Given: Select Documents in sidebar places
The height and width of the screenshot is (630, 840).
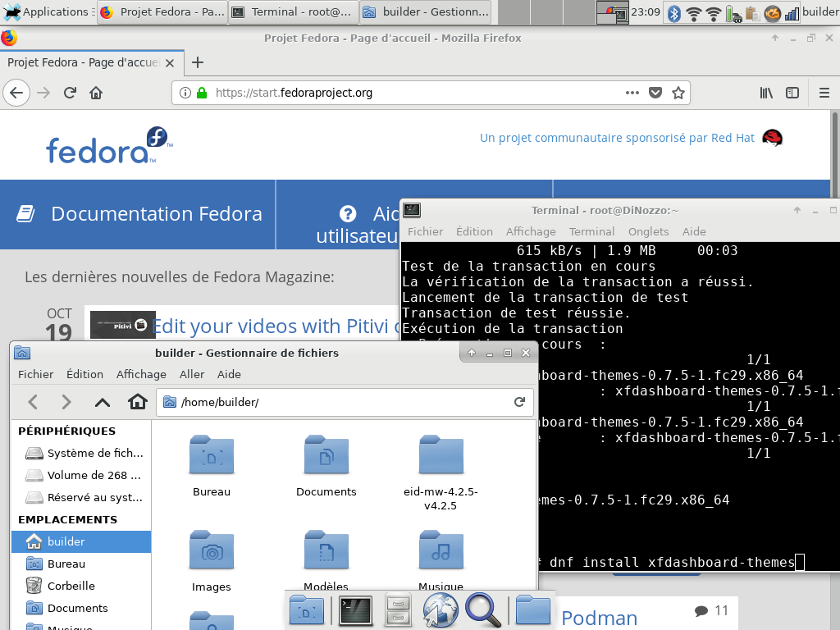Looking at the screenshot, I should click(x=81, y=608).
